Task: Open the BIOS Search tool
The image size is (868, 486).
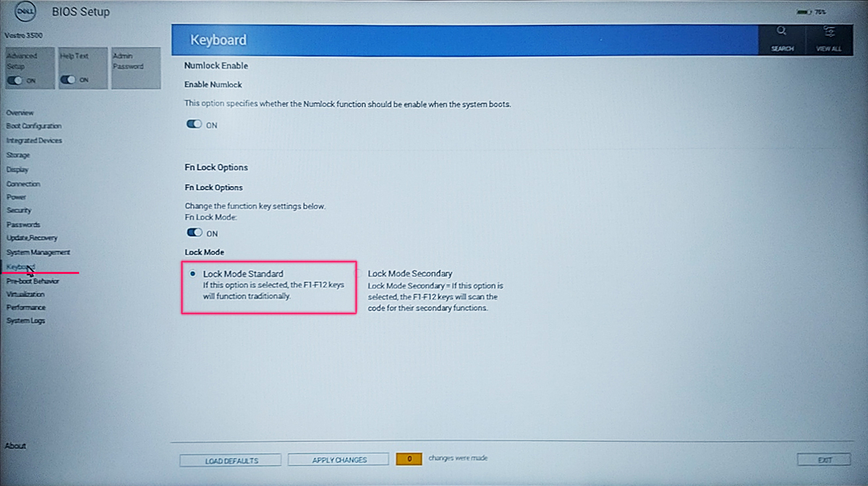Action: tap(781, 40)
